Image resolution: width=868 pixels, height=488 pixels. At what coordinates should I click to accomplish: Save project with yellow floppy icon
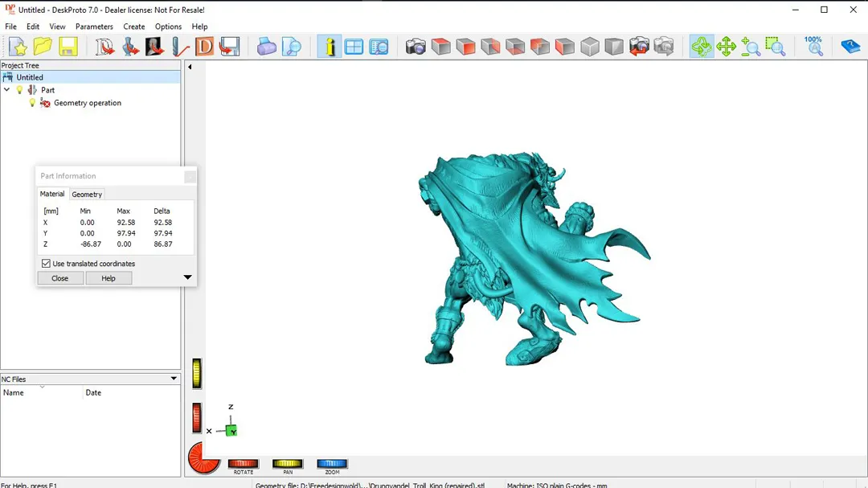(x=68, y=47)
